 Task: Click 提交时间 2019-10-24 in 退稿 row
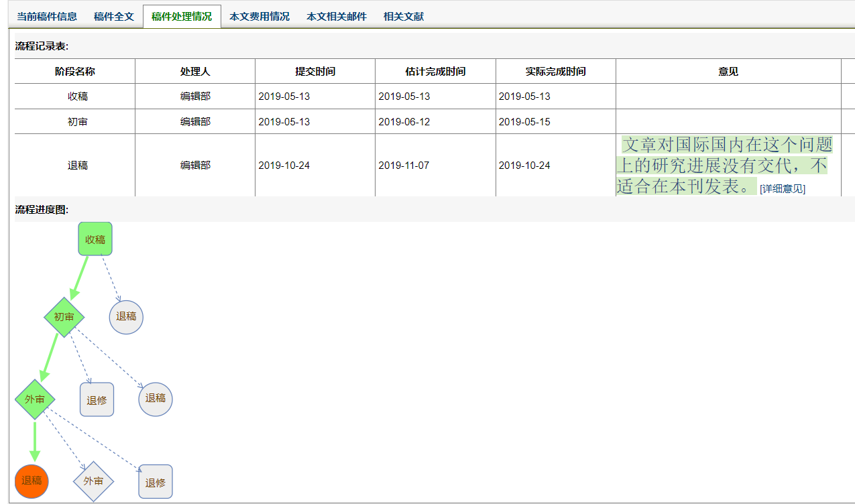(284, 166)
